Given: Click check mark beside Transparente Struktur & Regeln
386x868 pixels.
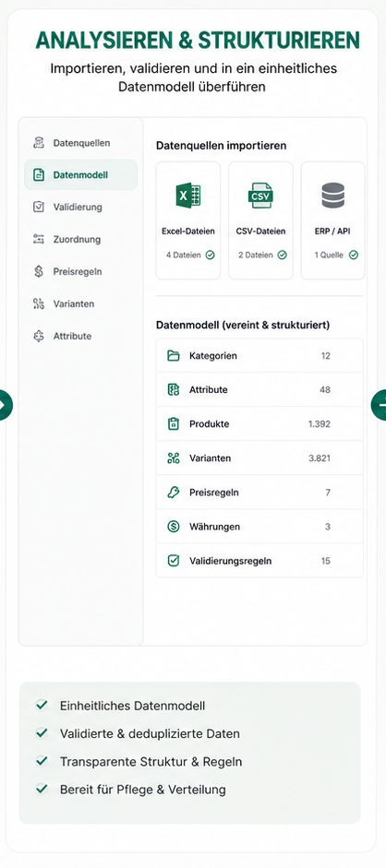Looking at the screenshot, I should [x=41, y=761].
